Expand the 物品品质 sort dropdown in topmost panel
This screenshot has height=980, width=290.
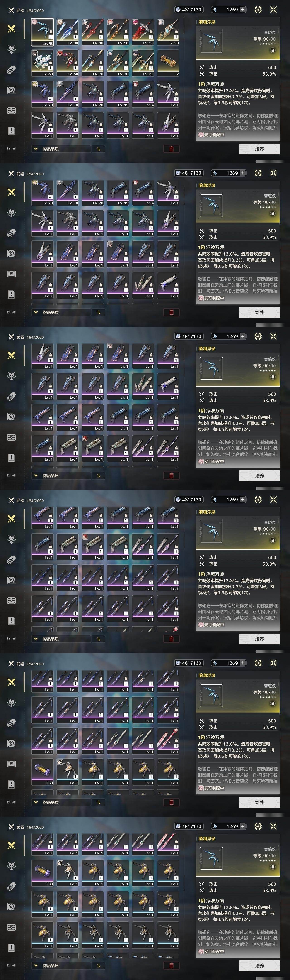[x=61, y=149]
